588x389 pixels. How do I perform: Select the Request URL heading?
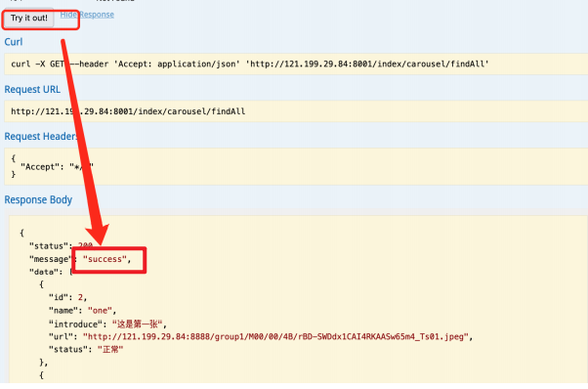coord(32,89)
